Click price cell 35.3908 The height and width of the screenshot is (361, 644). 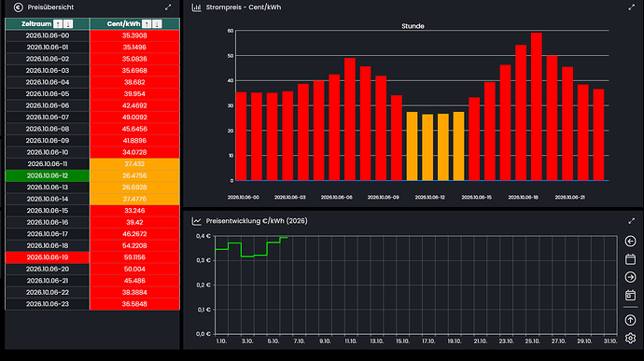pyautogui.click(x=134, y=35)
